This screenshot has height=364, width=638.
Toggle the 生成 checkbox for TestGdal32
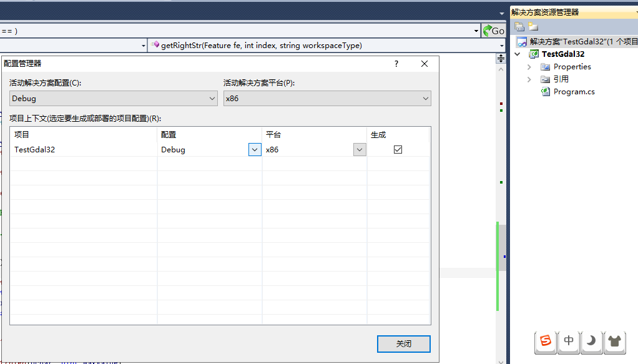[398, 150]
